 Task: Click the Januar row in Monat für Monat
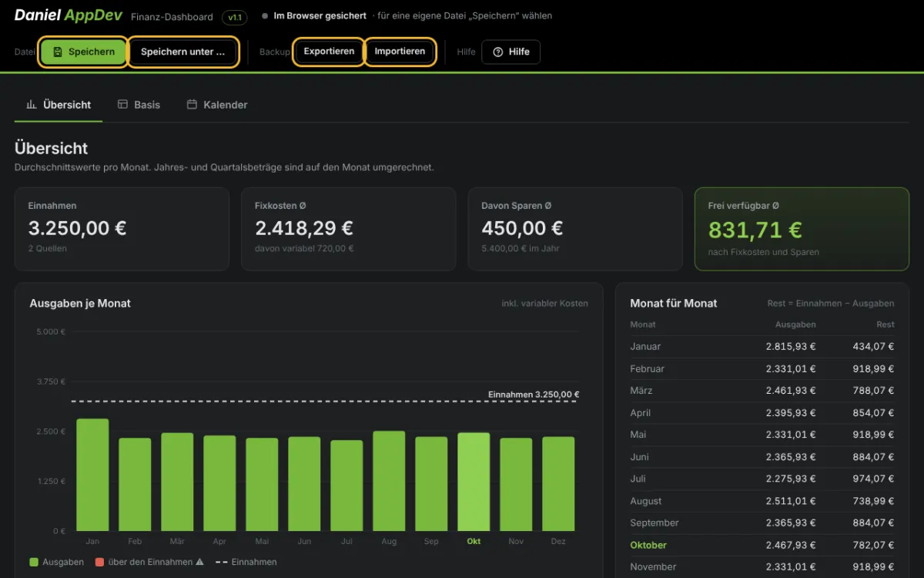tap(762, 347)
